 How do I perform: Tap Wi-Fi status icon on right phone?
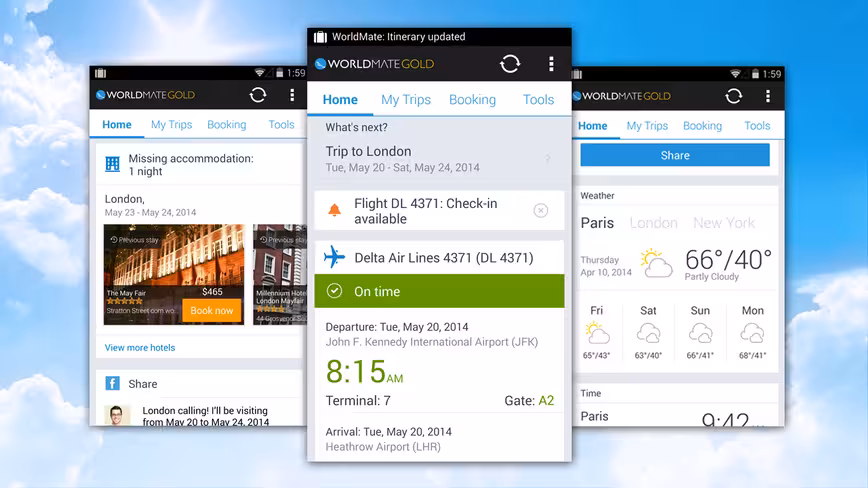tap(735, 74)
